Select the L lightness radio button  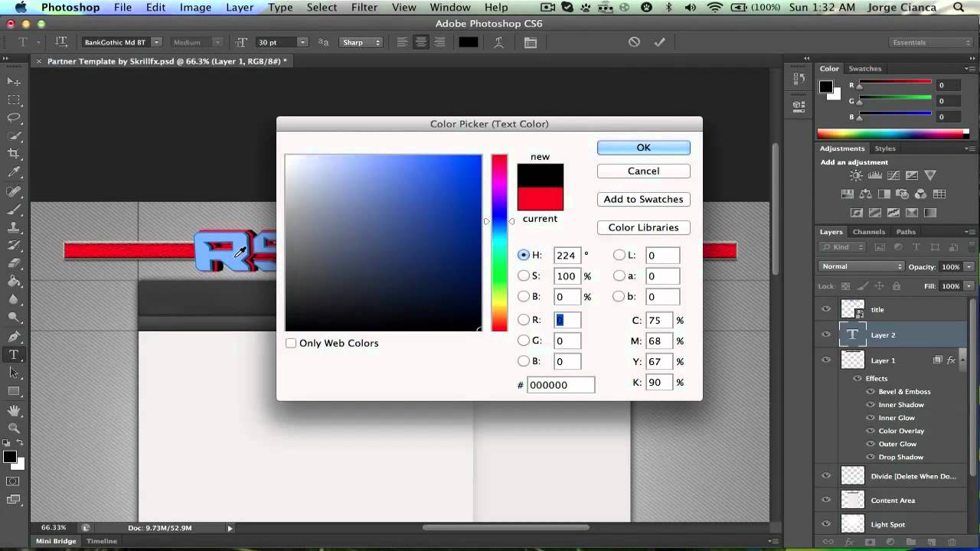click(x=619, y=255)
